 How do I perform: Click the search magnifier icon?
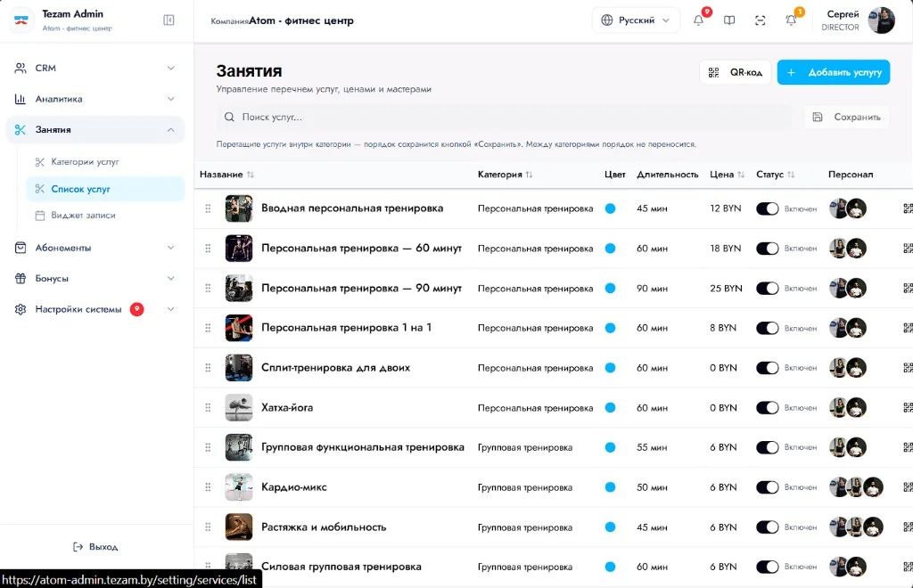(x=229, y=117)
